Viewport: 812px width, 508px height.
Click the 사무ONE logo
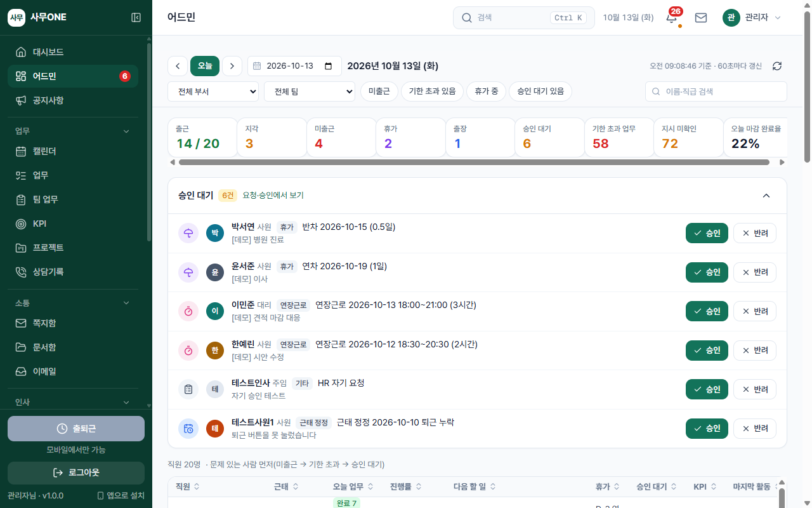[37, 18]
